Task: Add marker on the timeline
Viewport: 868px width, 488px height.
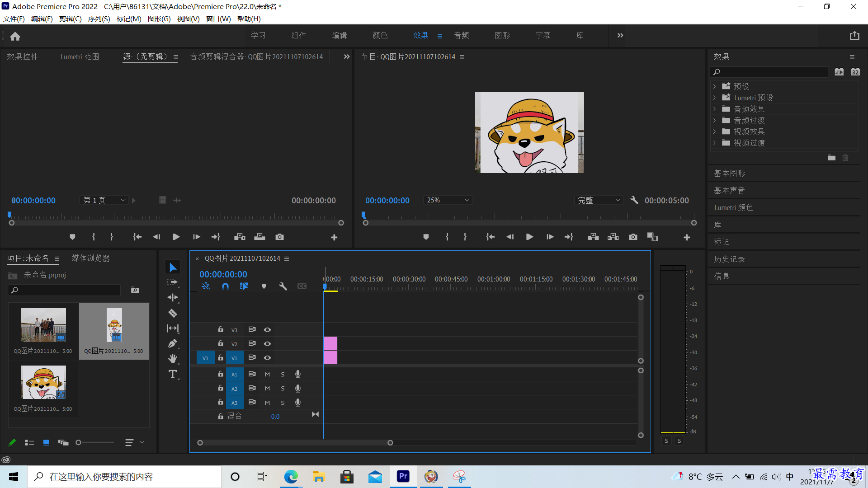Action: tap(264, 286)
